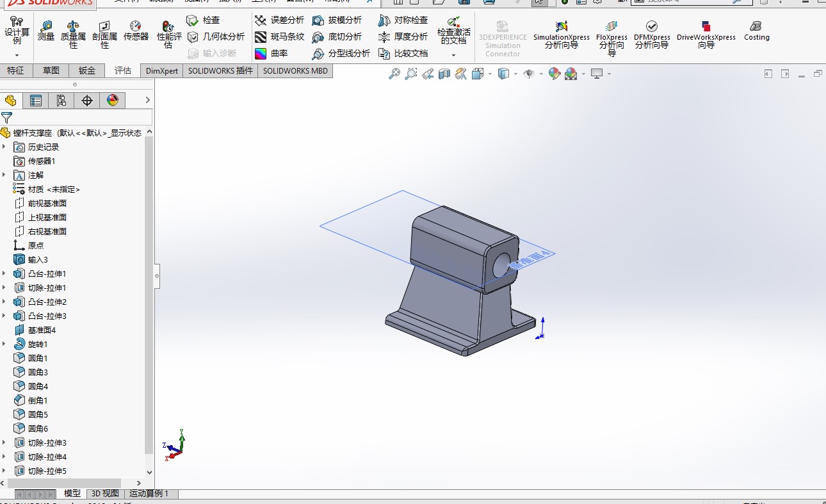Click zoom to fit magnifier icon
Viewport: 826px width, 504px height.
[394, 74]
